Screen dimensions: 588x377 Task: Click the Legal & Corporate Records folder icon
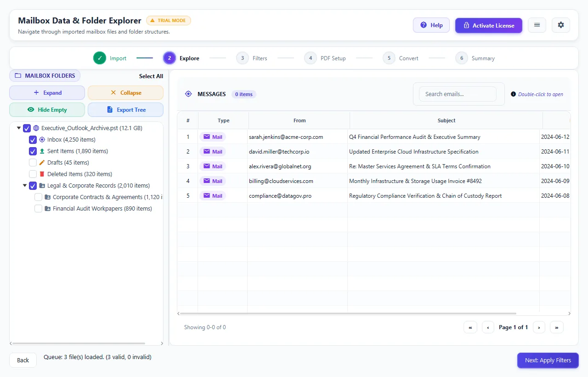pyautogui.click(x=42, y=186)
